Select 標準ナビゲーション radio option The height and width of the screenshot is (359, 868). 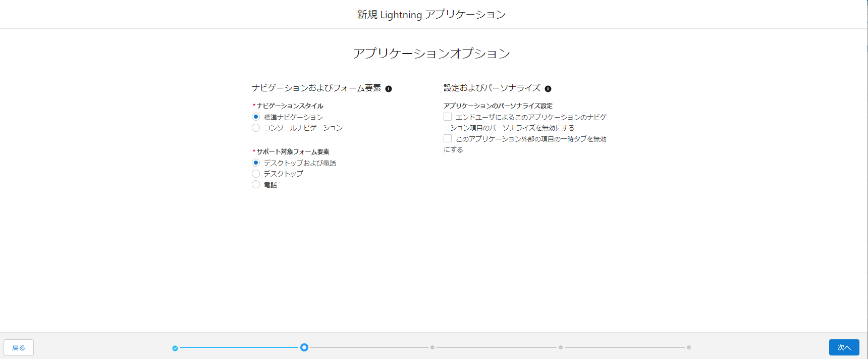coord(256,117)
